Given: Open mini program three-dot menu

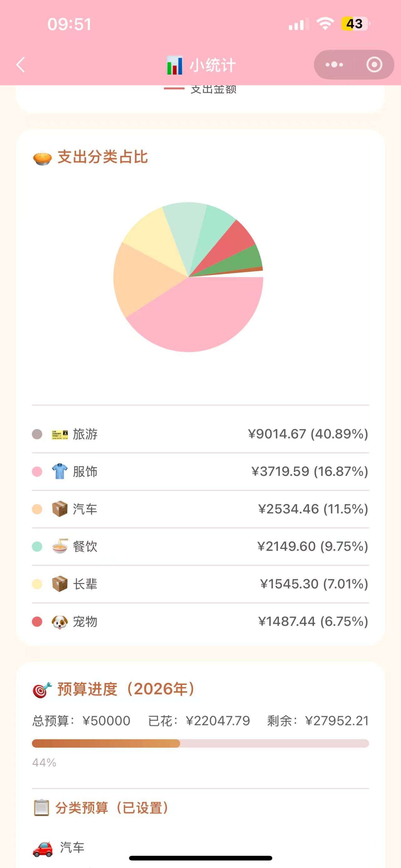Looking at the screenshot, I should coord(334,64).
